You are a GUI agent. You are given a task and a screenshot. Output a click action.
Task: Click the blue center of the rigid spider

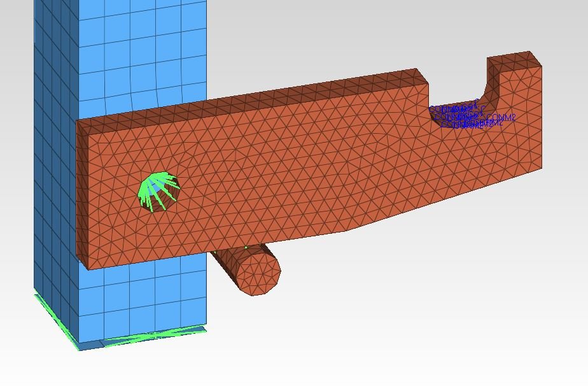pos(151,187)
